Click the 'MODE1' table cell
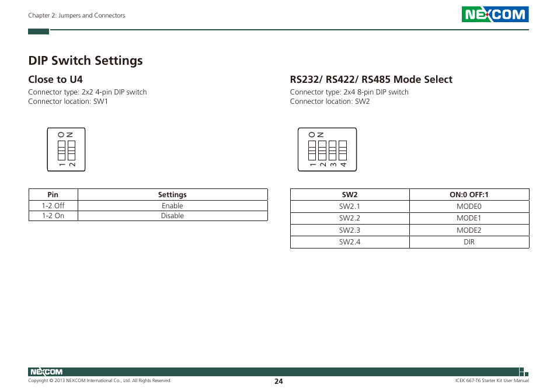The image size is (557, 392). pos(469,218)
